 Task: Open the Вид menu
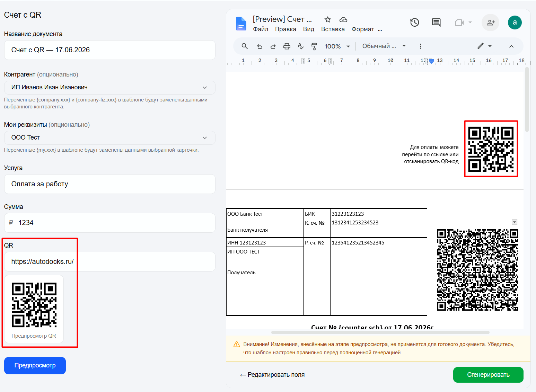coord(309,29)
